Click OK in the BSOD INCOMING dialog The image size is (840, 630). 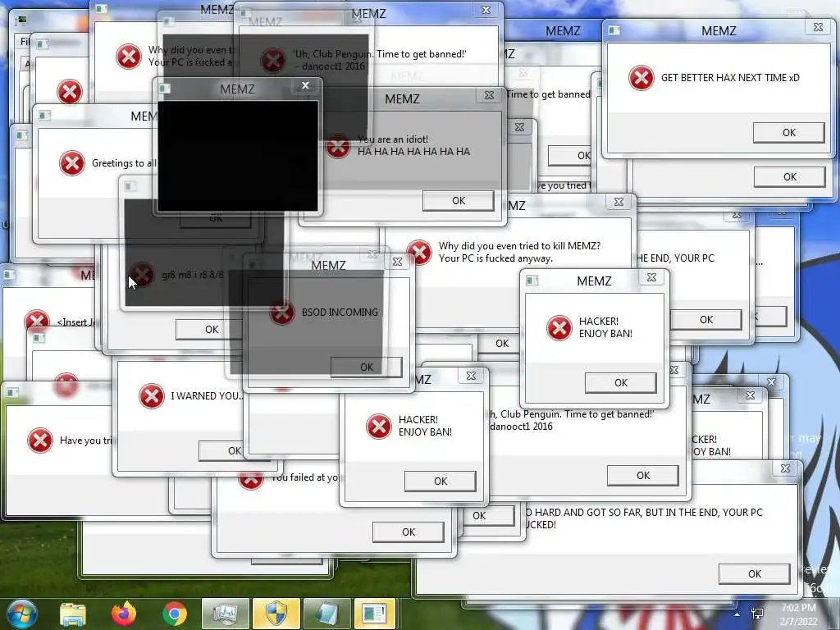pos(367,367)
